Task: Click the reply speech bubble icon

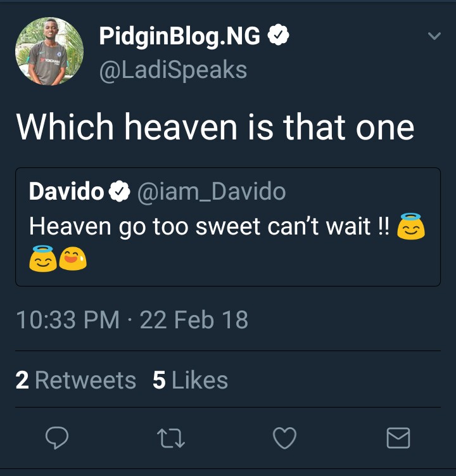Action: coord(57,437)
